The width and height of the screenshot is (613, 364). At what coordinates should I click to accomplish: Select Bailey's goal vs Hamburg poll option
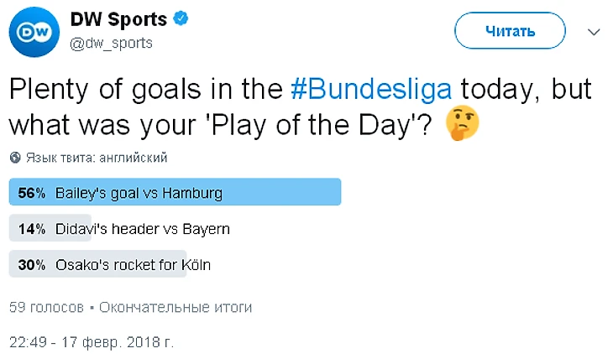[139, 193]
